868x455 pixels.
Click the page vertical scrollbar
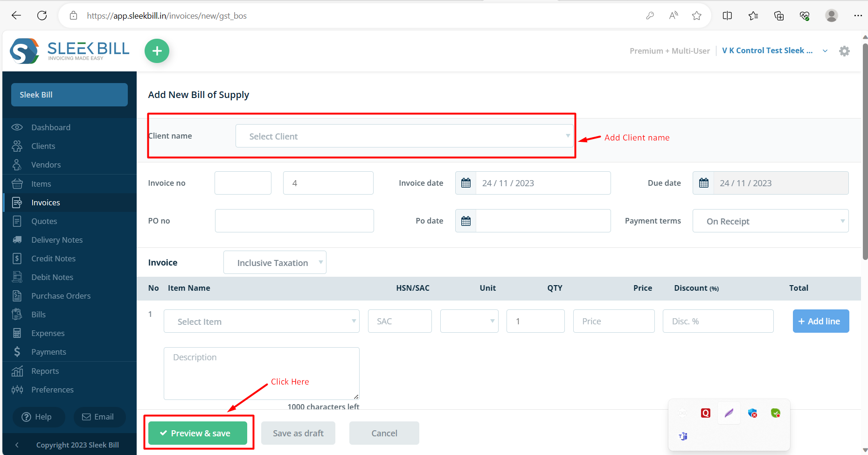click(x=865, y=152)
